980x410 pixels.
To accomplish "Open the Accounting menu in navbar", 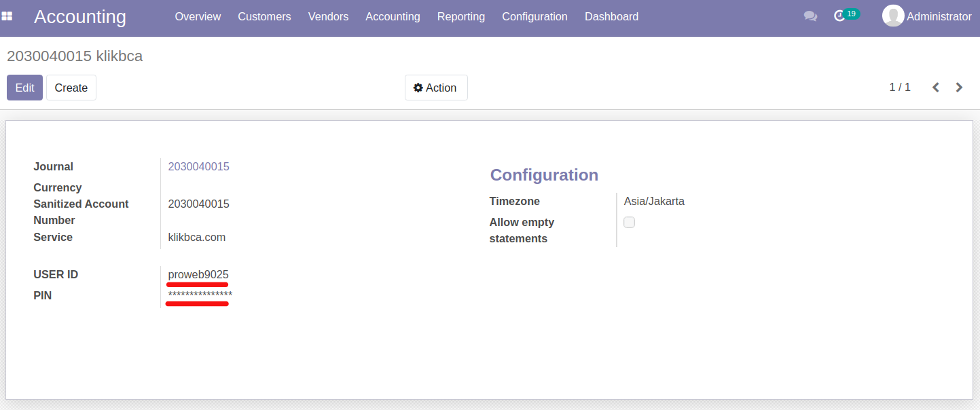I will point(393,16).
